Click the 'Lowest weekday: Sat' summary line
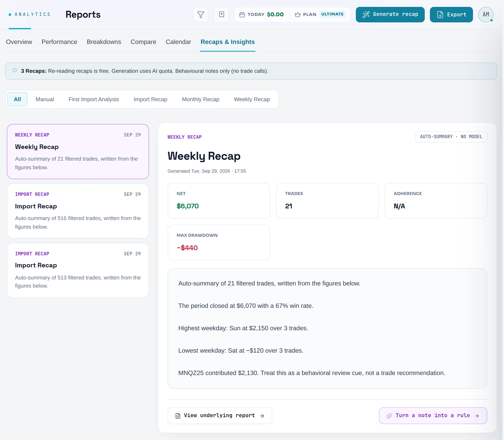 tap(241, 351)
